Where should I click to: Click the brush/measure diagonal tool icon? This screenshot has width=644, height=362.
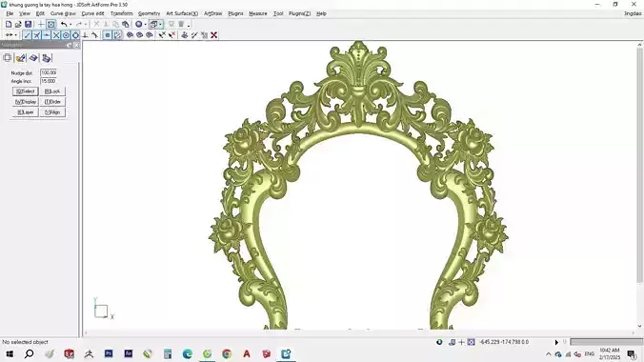coord(194,35)
